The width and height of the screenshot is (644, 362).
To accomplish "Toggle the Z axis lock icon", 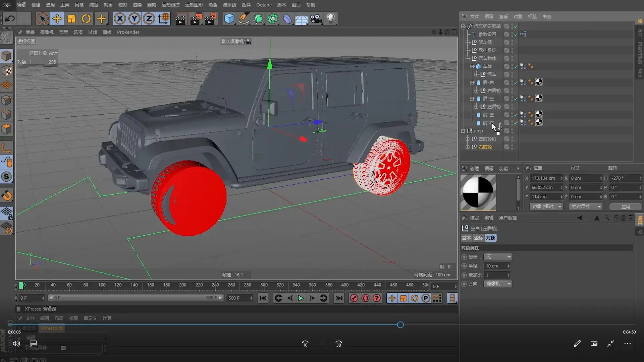I will (148, 18).
